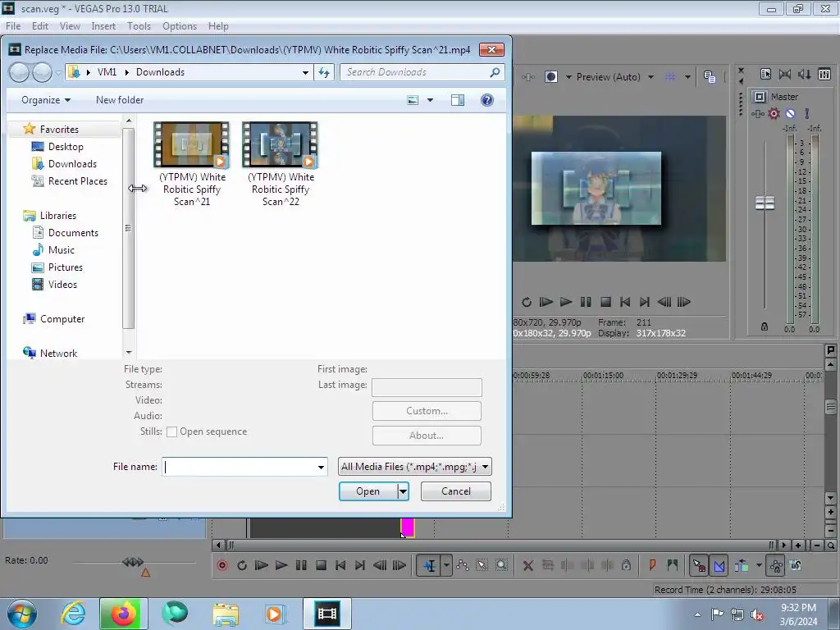This screenshot has width=840, height=630.
Task: Open the Organize dropdown menu
Action: (x=46, y=100)
